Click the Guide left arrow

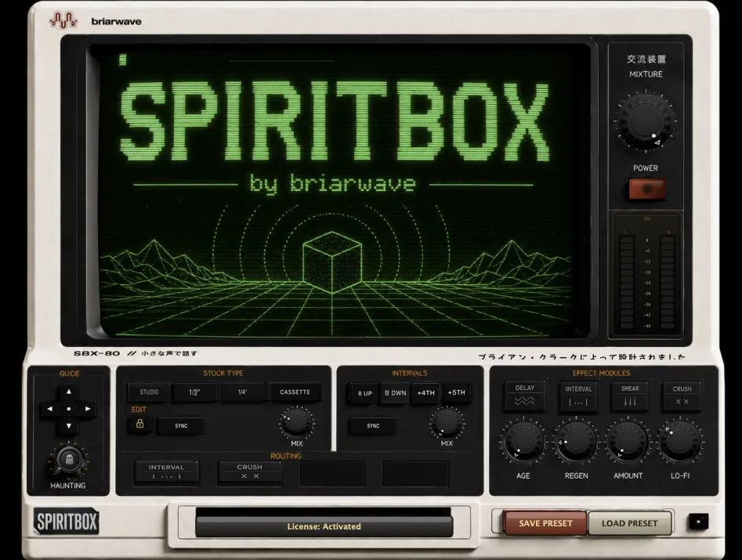[x=50, y=409]
